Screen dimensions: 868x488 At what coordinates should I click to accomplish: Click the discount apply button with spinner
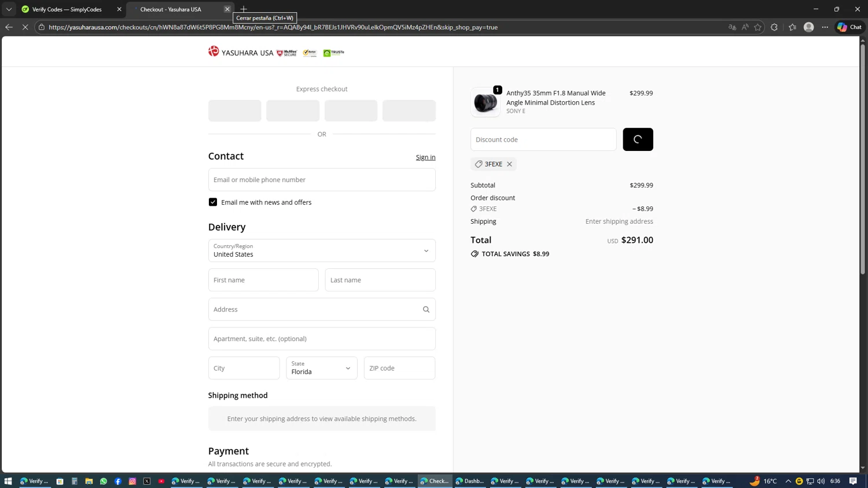click(x=638, y=139)
